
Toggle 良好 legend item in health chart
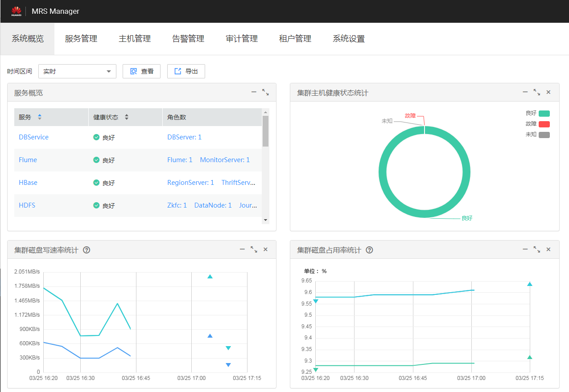(x=544, y=114)
